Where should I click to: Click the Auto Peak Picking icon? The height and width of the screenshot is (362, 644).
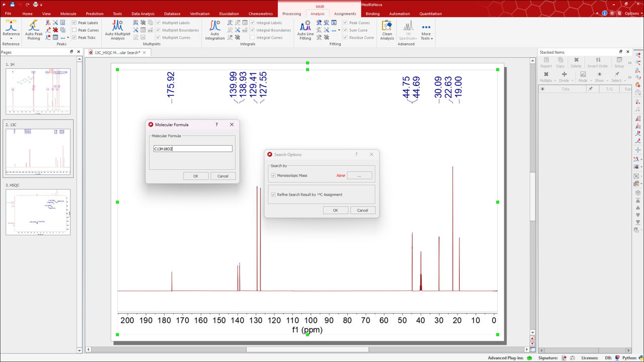point(34,26)
